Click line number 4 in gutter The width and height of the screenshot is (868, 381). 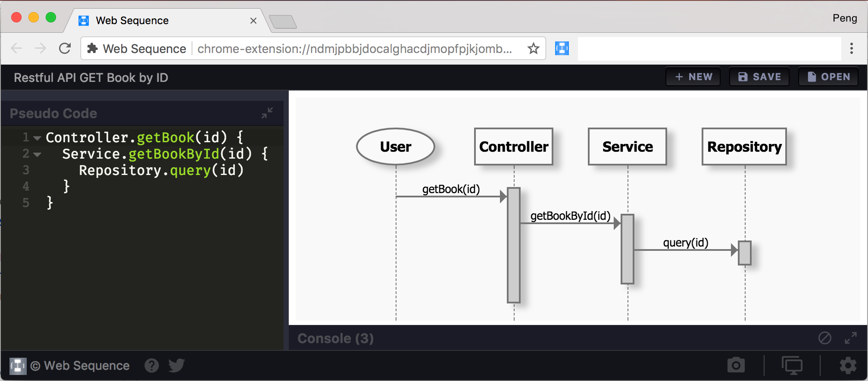pyautogui.click(x=26, y=187)
